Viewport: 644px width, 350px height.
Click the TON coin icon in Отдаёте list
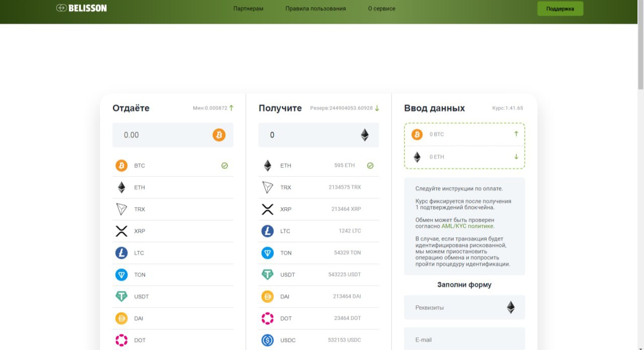[x=121, y=275]
